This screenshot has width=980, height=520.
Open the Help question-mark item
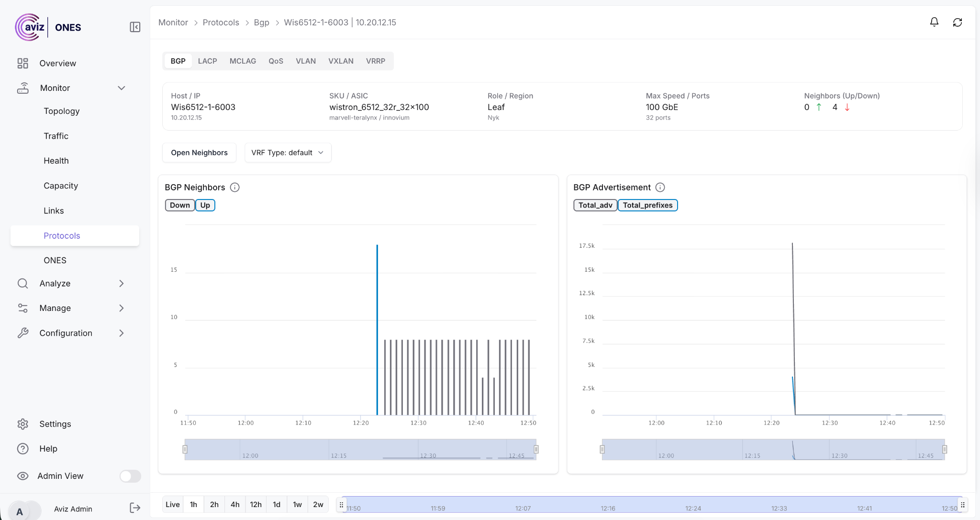tap(23, 449)
